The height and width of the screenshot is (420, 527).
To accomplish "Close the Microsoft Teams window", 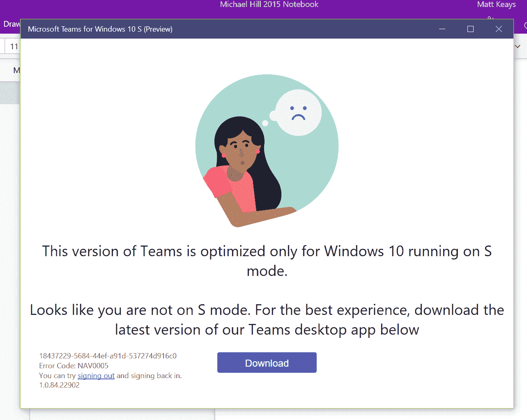I will [499, 29].
